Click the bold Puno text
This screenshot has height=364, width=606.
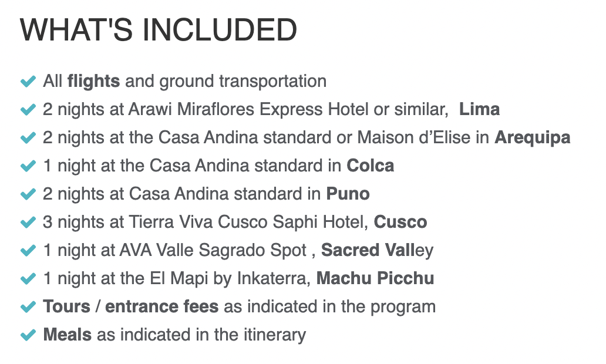(348, 194)
